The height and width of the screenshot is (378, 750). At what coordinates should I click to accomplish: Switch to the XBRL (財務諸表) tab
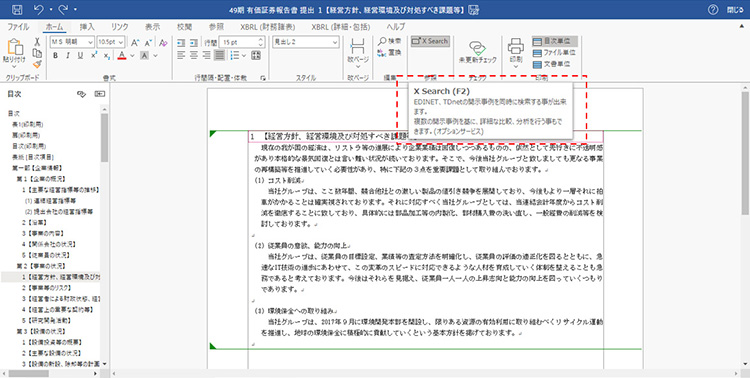(267, 26)
